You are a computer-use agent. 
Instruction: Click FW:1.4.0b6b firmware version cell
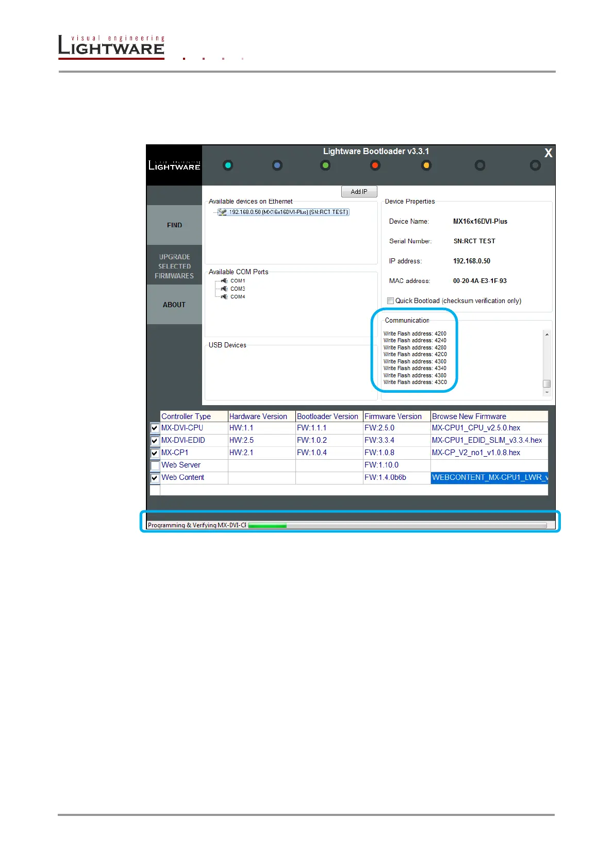coord(397,477)
